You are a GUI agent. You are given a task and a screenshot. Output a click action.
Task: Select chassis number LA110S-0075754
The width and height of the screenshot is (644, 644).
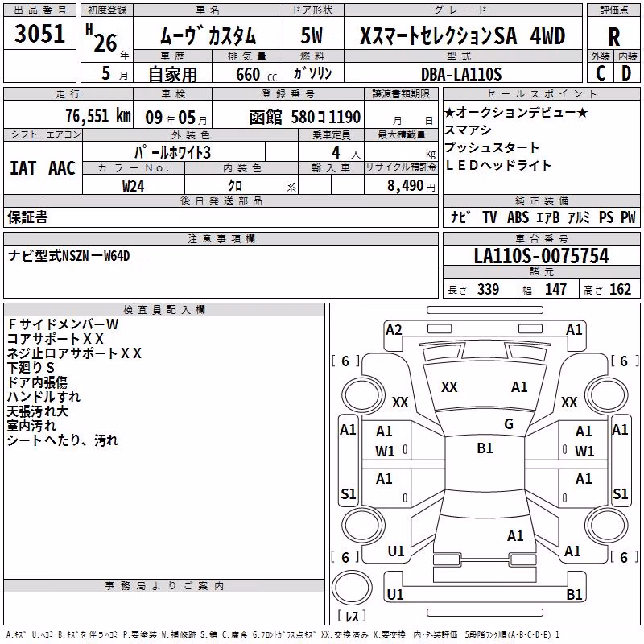tap(541, 256)
